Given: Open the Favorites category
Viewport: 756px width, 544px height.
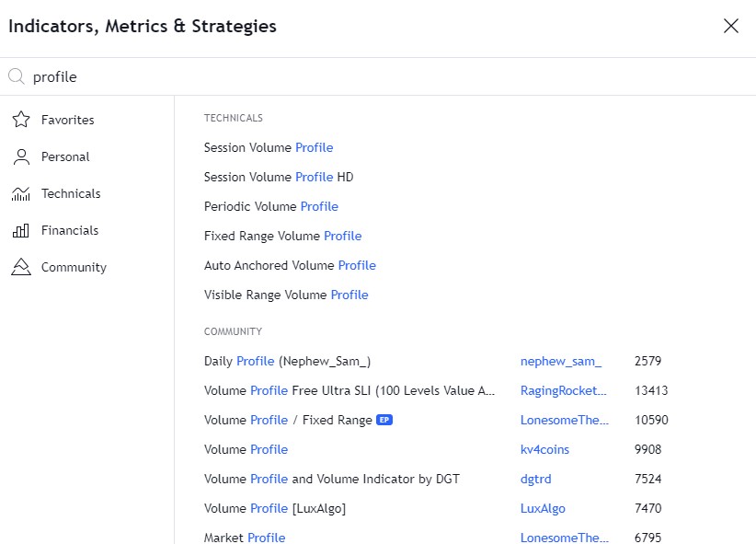Looking at the screenshot, I should tap(67, 120).
